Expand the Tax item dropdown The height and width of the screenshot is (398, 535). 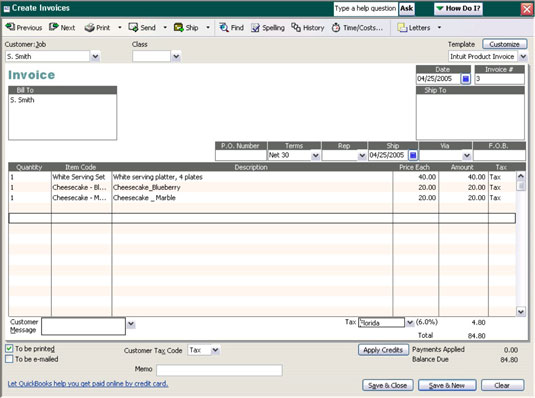pos(410,322)
